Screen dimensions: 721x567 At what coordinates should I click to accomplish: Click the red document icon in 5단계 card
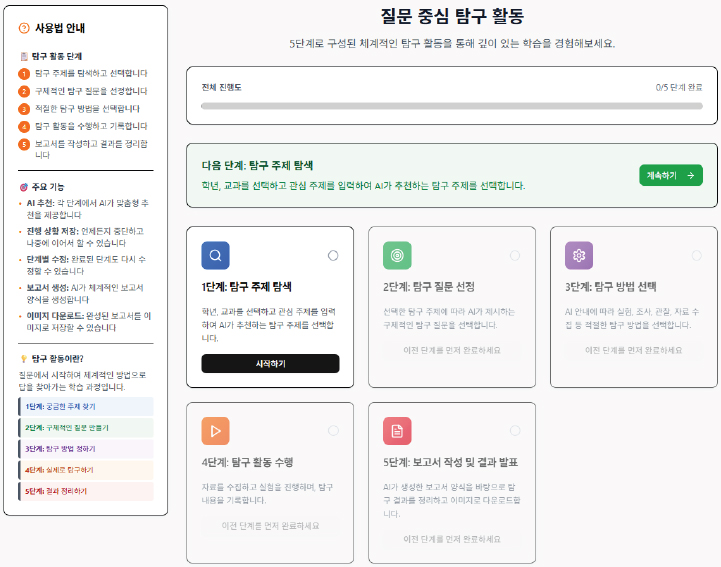coord(397,430)
